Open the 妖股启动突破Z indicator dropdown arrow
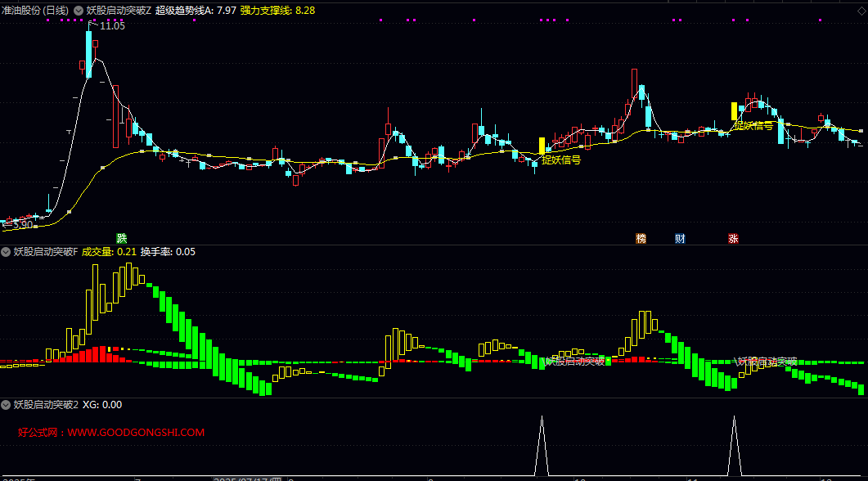This screenshot has height=481, width=868. coord(79,11)
